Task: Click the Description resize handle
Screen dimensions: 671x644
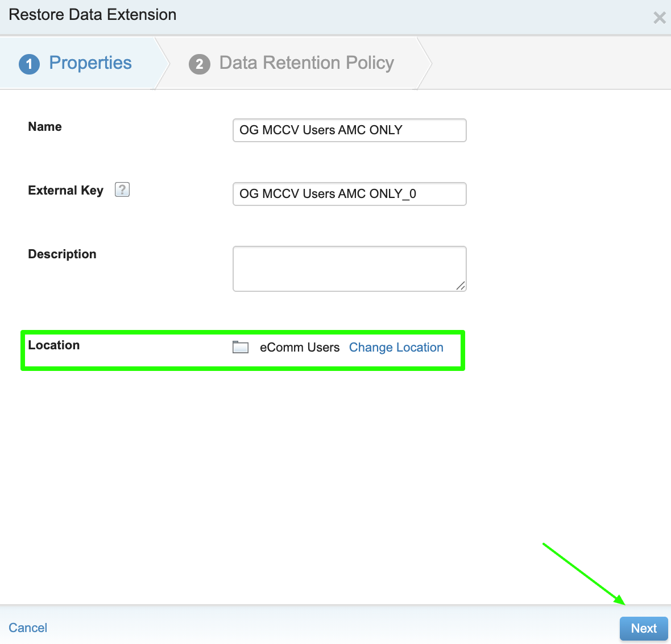Action: point(461,286)
